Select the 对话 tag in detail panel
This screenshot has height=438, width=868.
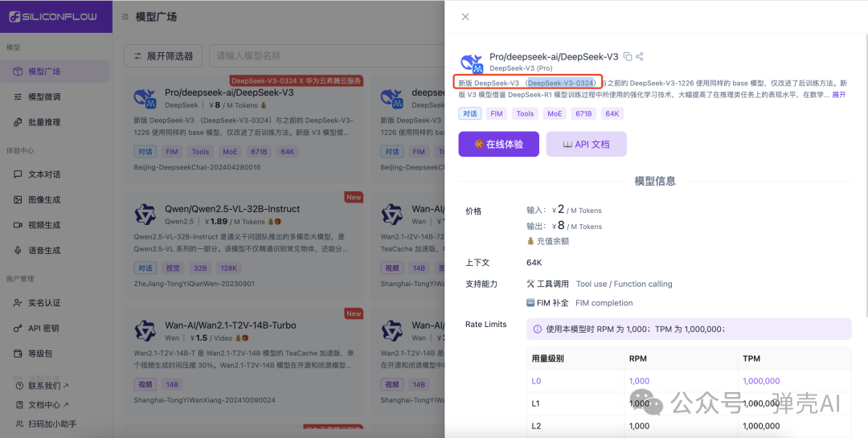tap(470, 113)
